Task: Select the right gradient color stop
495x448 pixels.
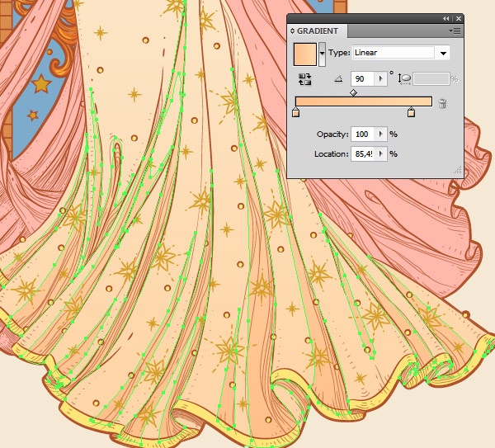Action: click(x=411, y=112)
